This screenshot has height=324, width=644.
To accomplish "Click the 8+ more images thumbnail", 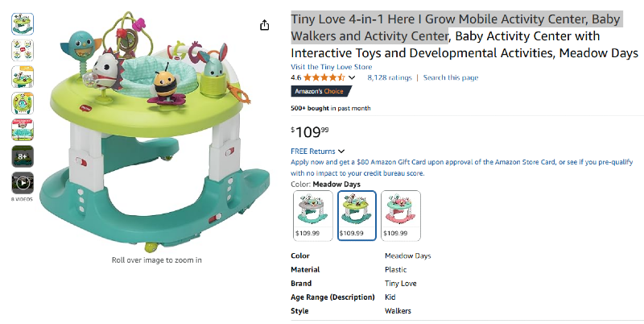I will tap(23, 156).
